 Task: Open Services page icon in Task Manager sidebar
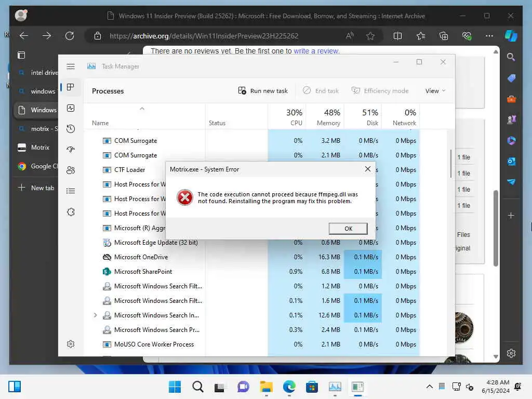[71, 212]
